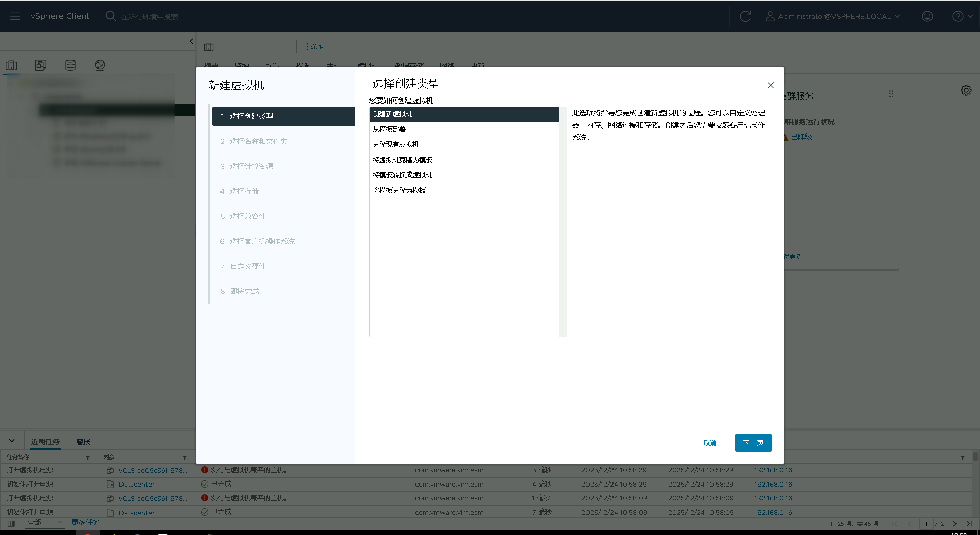Close the 新建虚拟机 dialog
The height and width of the screenshot is (535, 980).
point(771,85)
